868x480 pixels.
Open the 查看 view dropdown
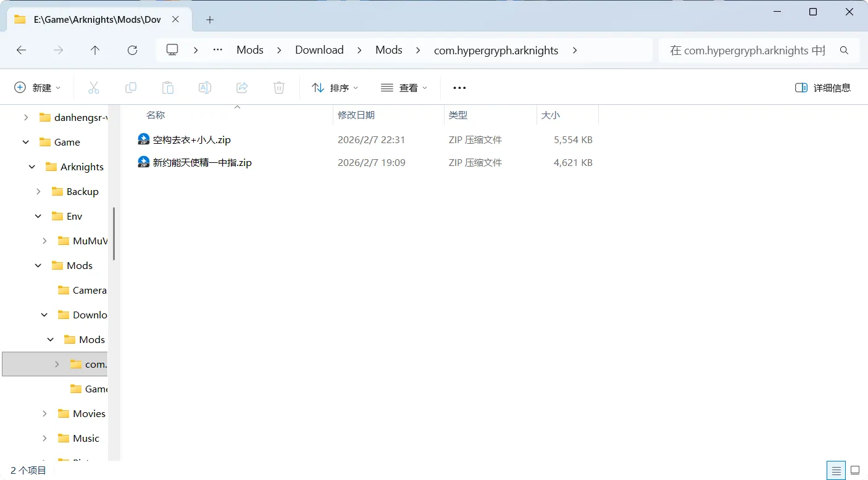point(404,88)
